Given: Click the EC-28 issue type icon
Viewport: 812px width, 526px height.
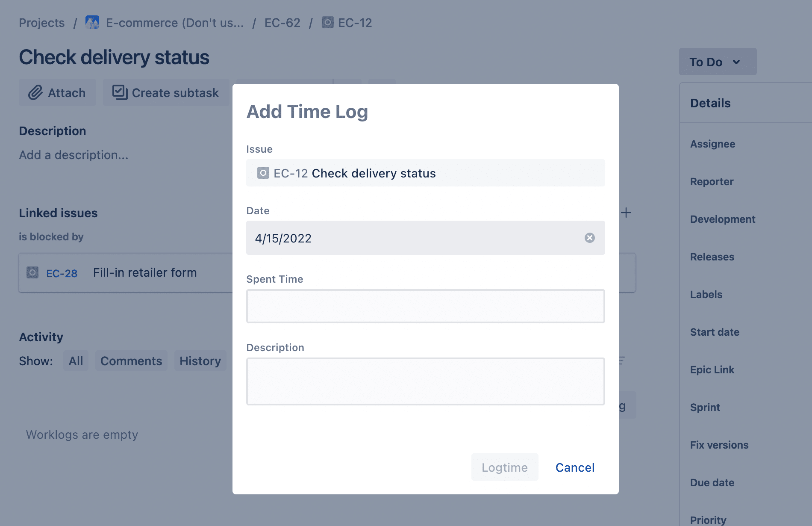Looking at the screenshot, I should pyautogui.click(x=32, y=273).
